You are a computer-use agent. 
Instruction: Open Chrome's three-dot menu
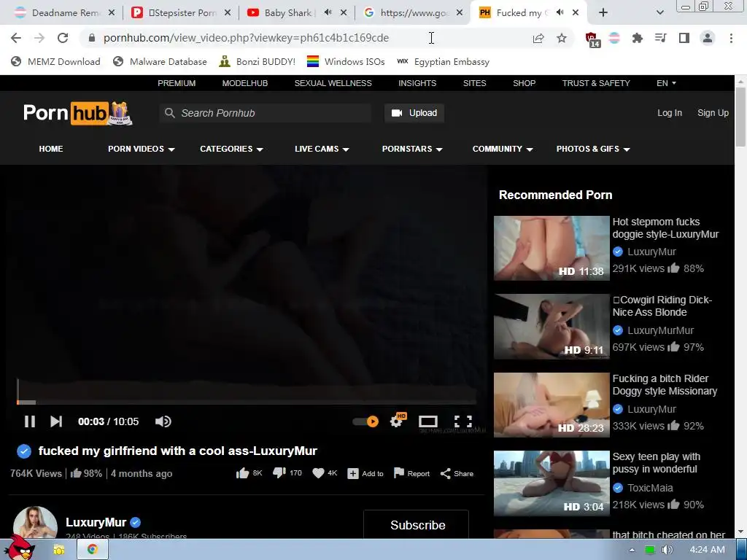click(x=731, y=38)
